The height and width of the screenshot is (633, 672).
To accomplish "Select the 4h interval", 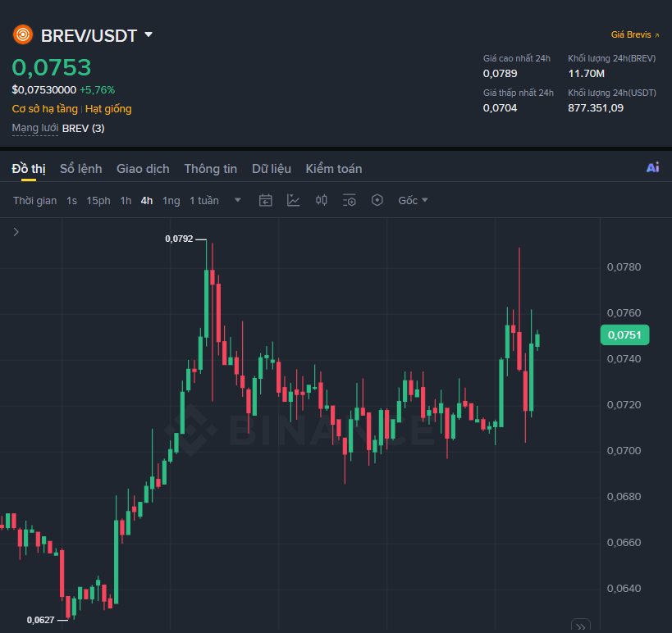I will click(147, 200).
